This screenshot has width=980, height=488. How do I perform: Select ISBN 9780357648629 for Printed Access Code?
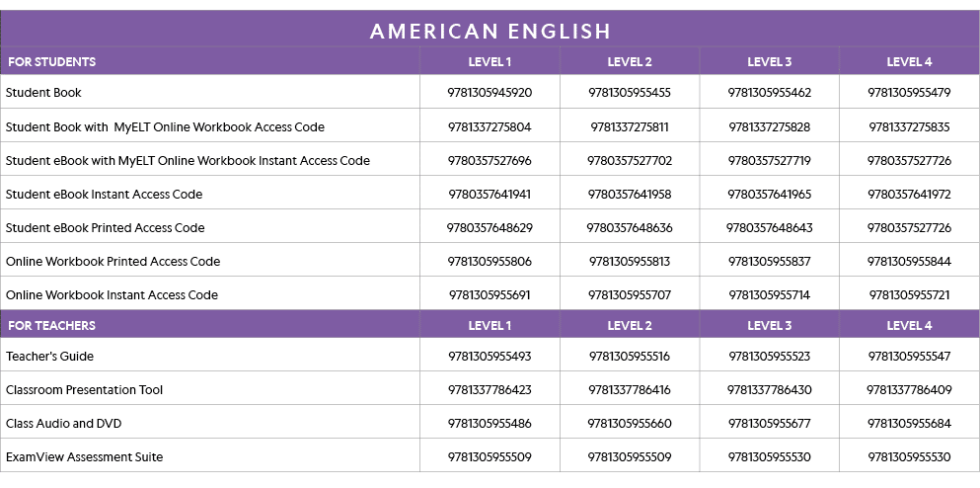point(490,228)
